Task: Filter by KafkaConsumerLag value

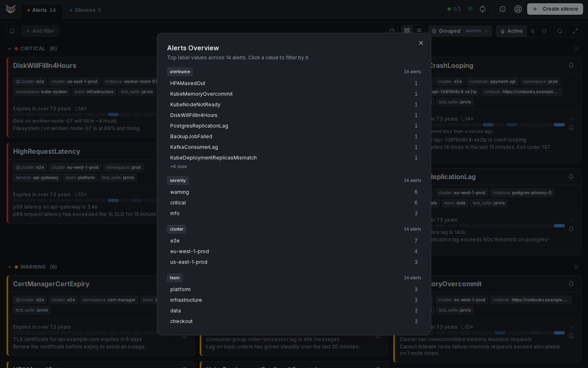Action: tap(294, 147)
